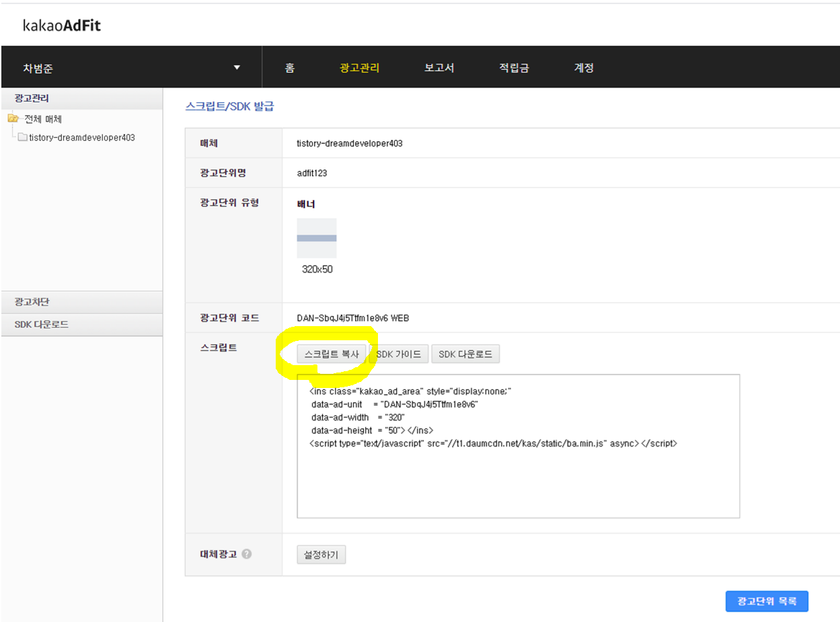
Task: Click the 스크립트/SDK 발급 heading
Action: [x=229, y=106]
